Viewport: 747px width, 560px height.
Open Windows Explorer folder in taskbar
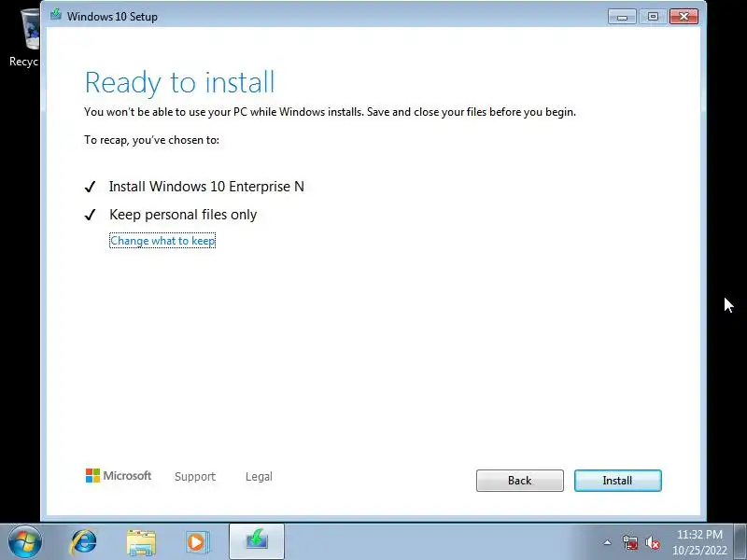tap(141, 542)
